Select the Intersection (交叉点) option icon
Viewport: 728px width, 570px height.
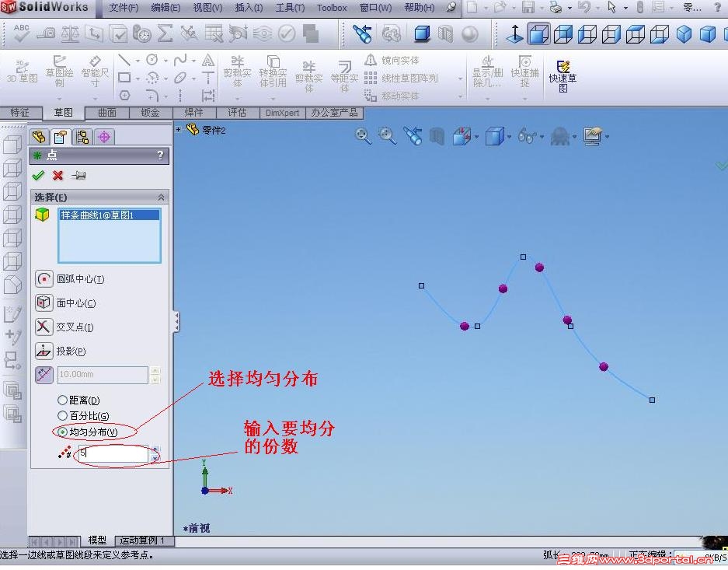[x=44, y=327]
